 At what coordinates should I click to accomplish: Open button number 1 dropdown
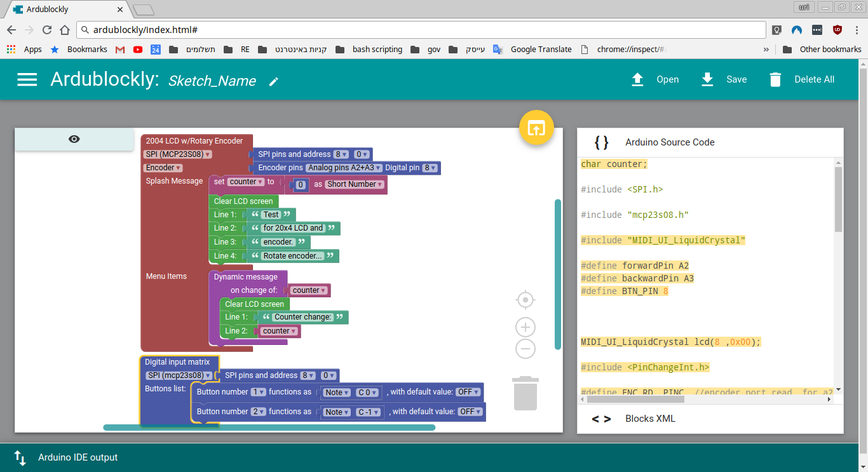tap(259, 392)
